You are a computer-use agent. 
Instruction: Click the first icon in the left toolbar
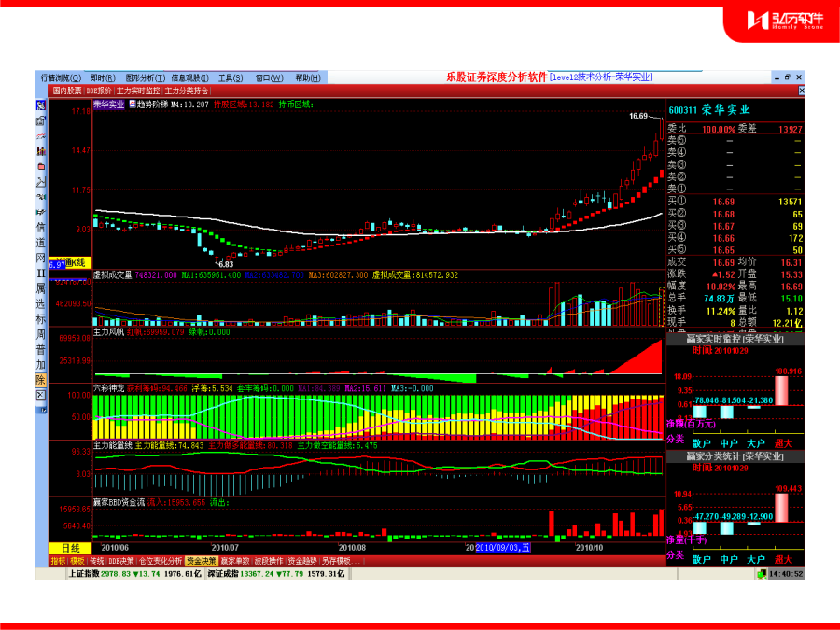[x=41, y=105]
